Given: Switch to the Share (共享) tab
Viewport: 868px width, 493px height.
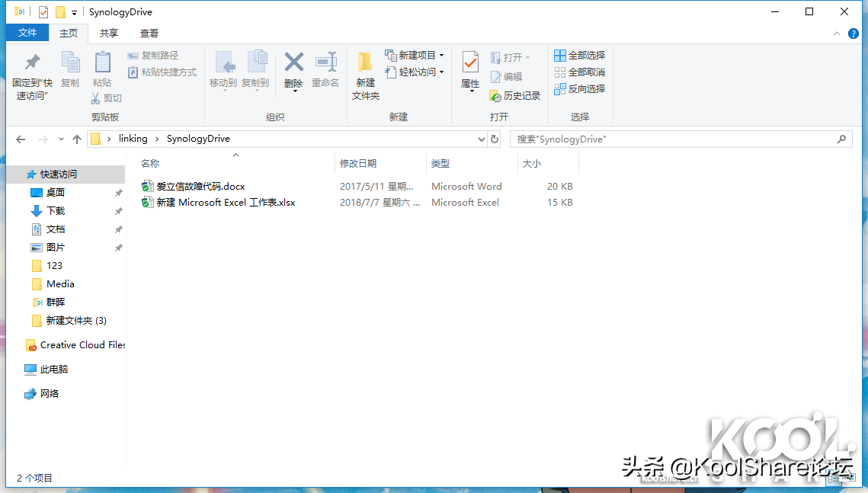Looking at the screenshot, I should pos(109,34).
